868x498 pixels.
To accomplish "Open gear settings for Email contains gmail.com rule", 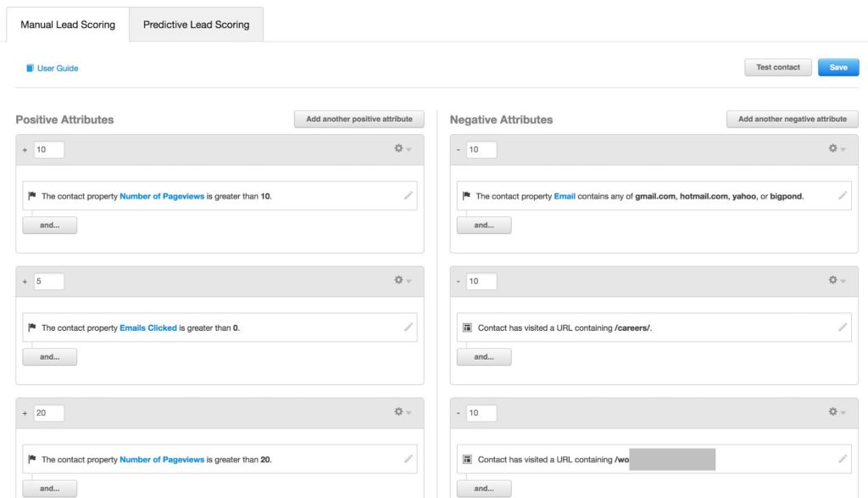I will tap(837, 148).
